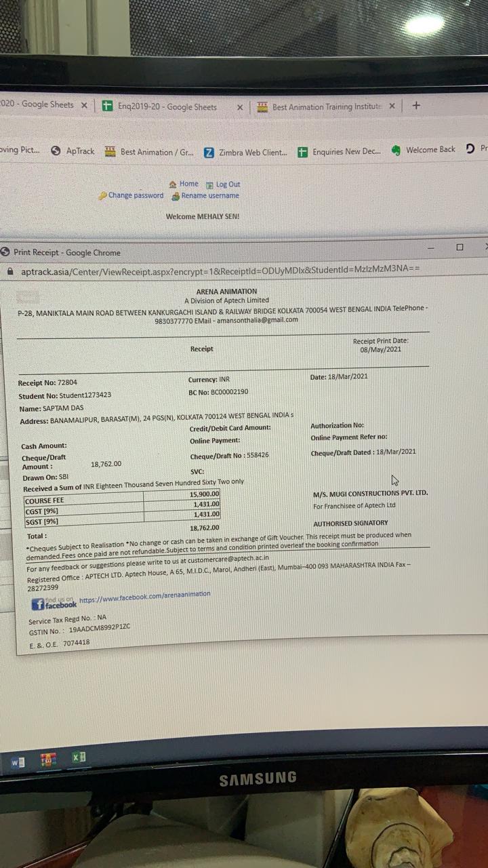Open Microsoft Excel from the taskbar
Viewport: 488px width, 868px height.
tap(79, 757)
